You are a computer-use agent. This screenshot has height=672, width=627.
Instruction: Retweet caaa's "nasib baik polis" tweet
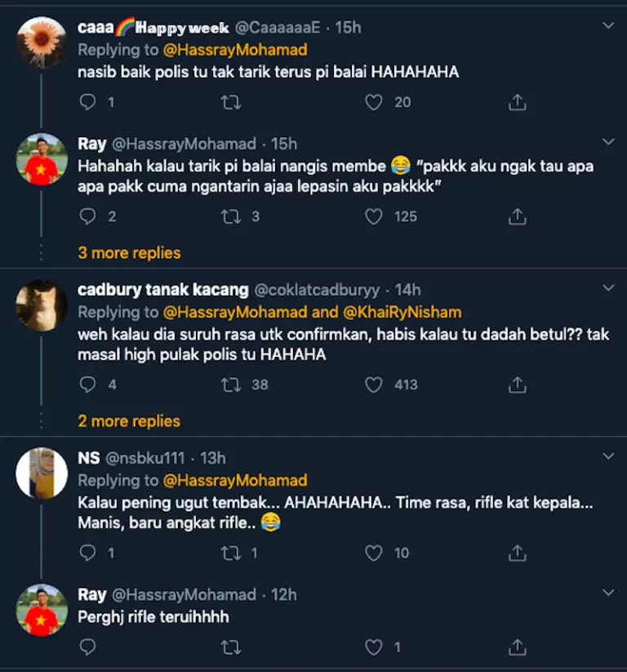[231, 102]
